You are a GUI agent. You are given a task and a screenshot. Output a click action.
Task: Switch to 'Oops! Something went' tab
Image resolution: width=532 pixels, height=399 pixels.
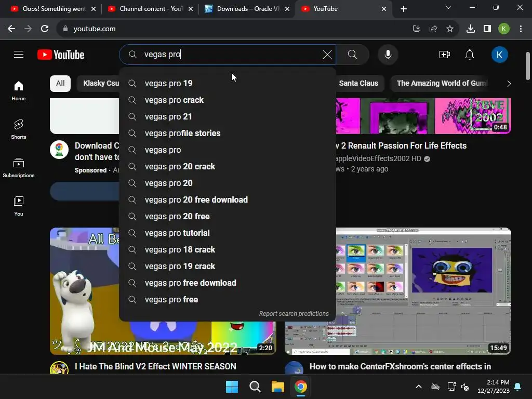coord(53,9)
